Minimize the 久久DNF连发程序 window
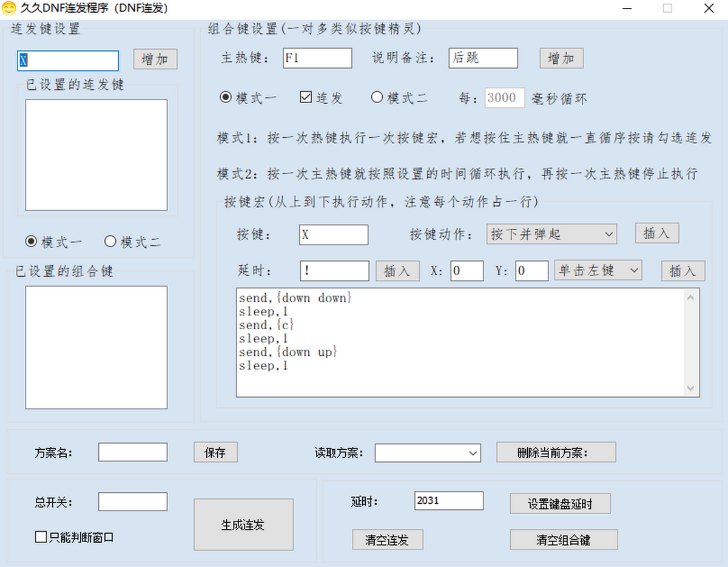 tap(627, 8)
